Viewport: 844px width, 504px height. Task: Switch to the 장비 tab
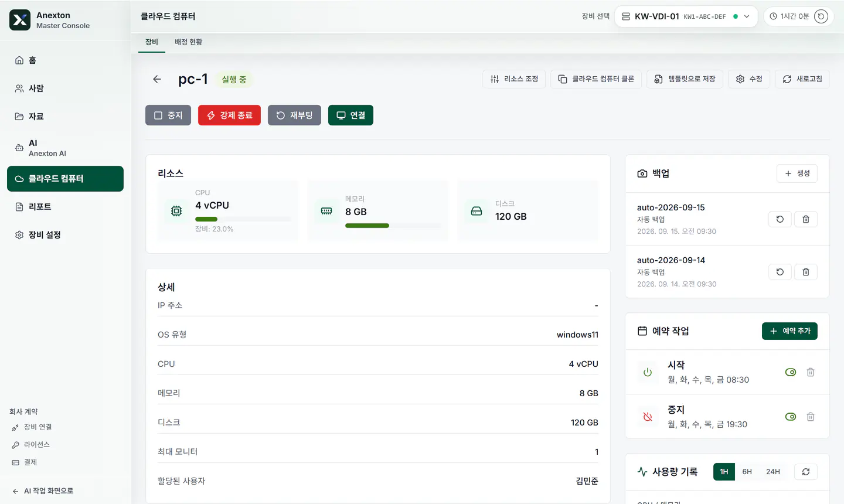(x=152, y=42)
